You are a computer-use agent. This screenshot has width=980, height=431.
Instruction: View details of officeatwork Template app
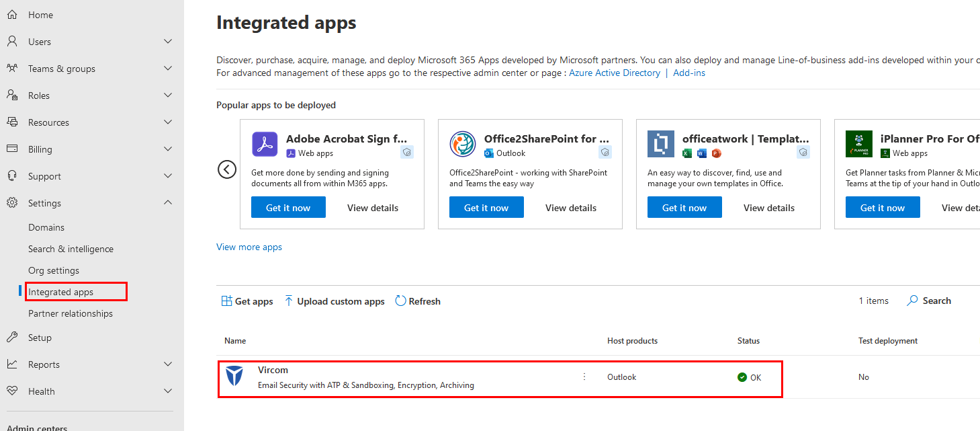(769, 208)
